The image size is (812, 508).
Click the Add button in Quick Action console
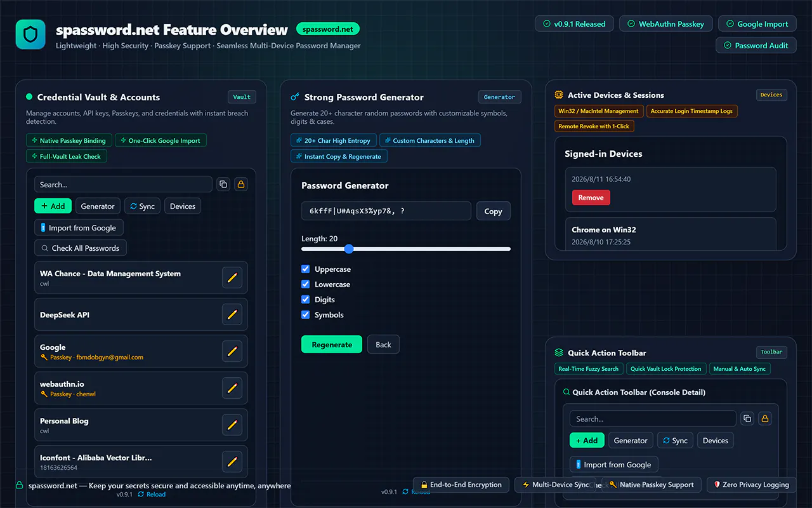coord(587,440)
